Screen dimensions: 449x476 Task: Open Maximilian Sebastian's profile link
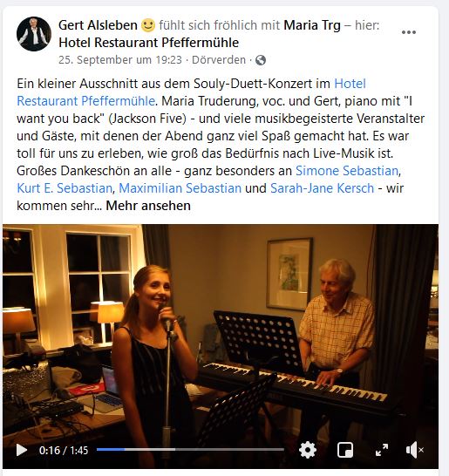(180, 188)
